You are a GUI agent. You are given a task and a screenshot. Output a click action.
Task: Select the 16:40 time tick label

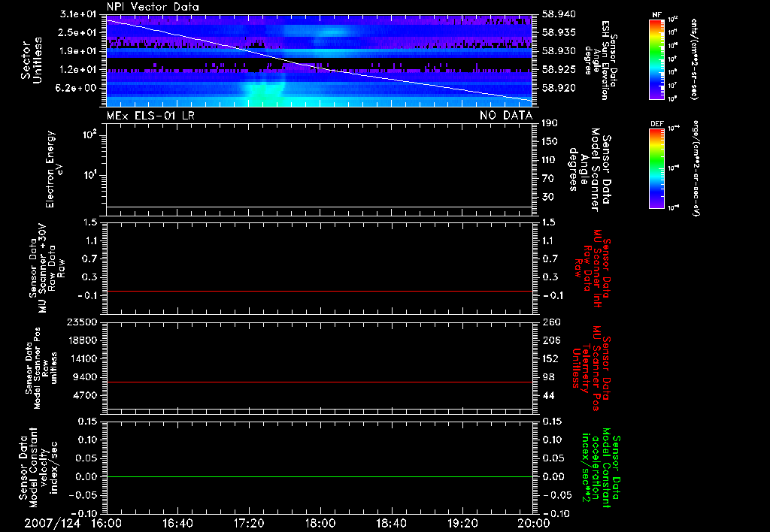click(177, 523)
